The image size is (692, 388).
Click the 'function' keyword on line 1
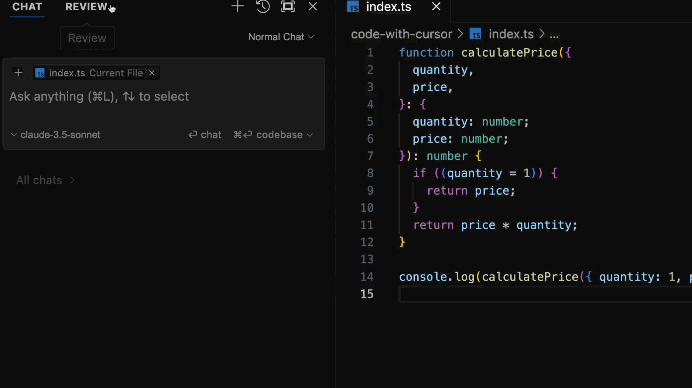point(426,53)
